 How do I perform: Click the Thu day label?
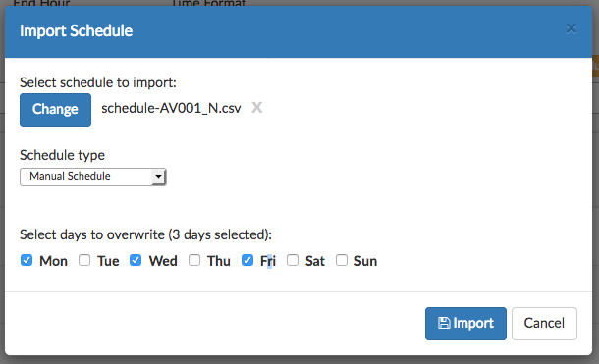click(x=219, y=261)
